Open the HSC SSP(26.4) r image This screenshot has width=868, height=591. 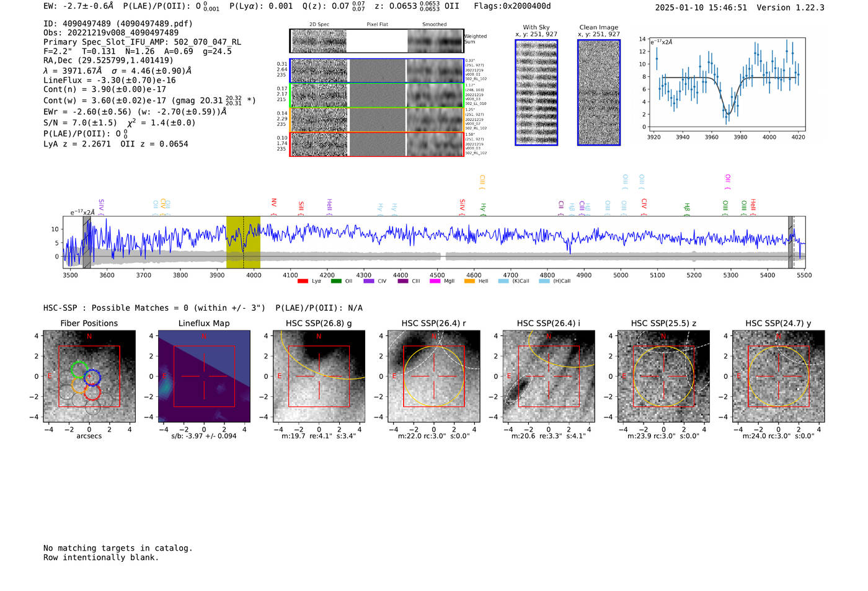coord(433,376)
